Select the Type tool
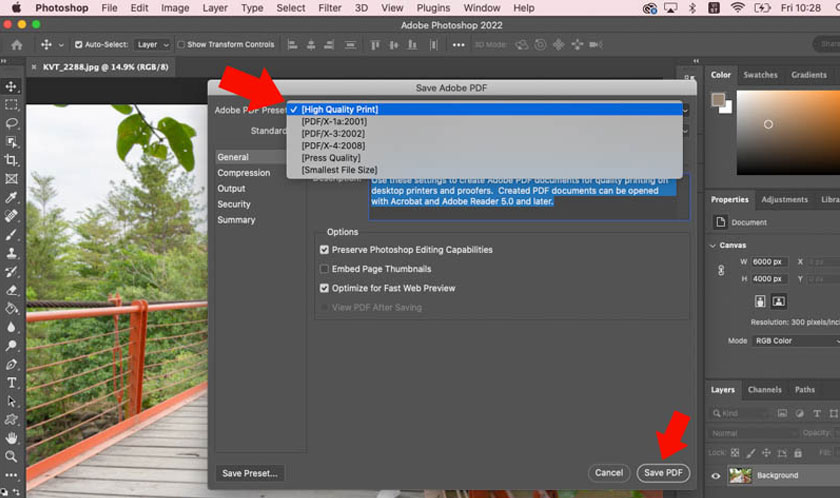 [11, 382]
